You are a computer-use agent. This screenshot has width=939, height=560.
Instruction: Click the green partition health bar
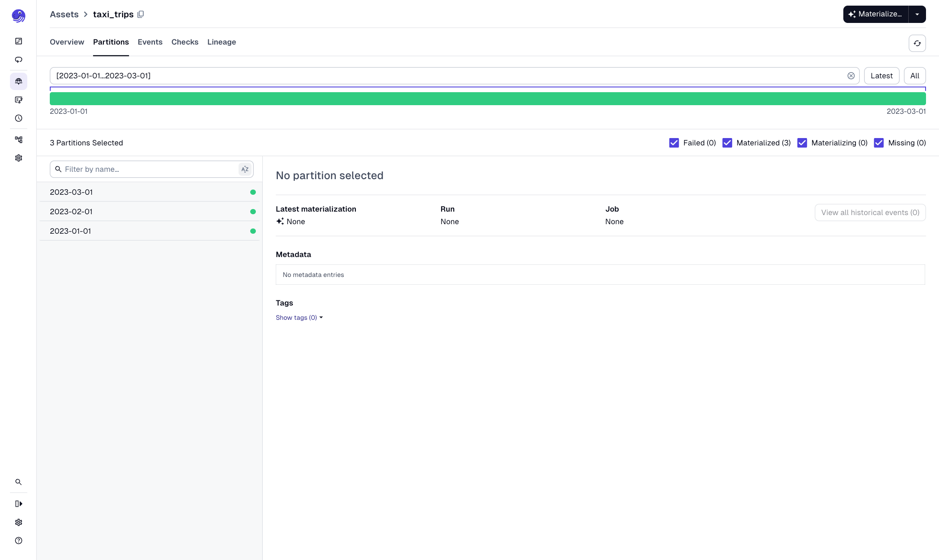pos(488,98)
